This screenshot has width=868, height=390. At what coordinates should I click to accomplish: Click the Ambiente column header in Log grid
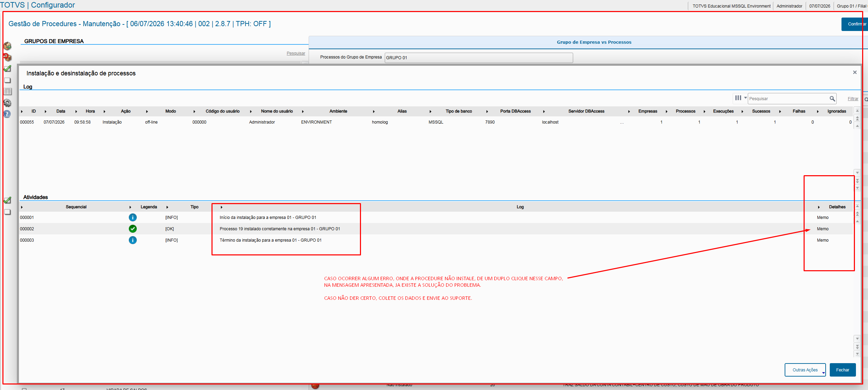point(338,111)
